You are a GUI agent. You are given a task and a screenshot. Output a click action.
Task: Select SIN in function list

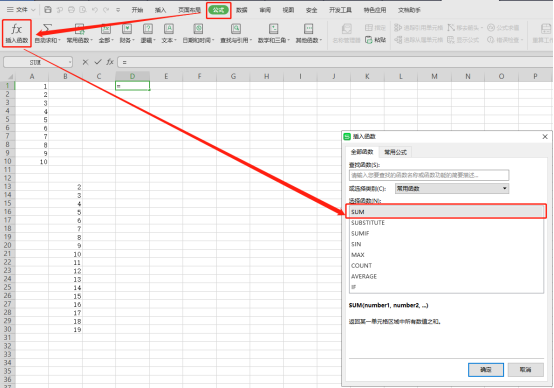pos(446,244)
